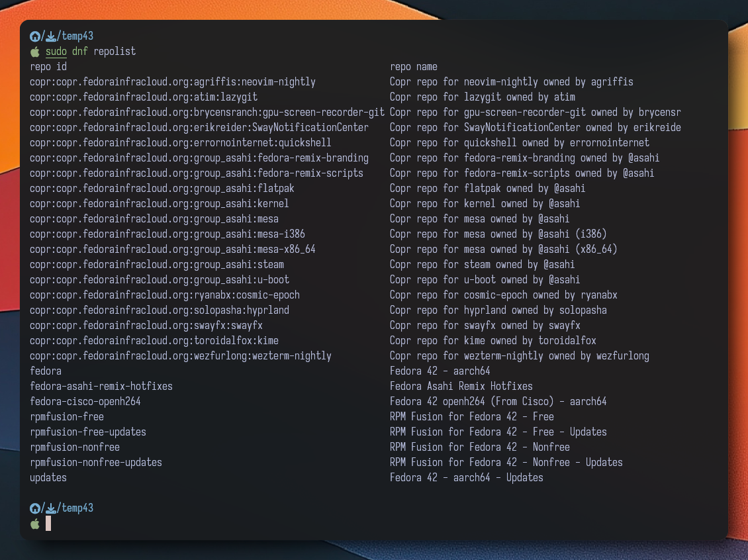Select the toroidalfox:kime repo id
Viewport: 748px width, 560px height.
[x=154, y=342]
